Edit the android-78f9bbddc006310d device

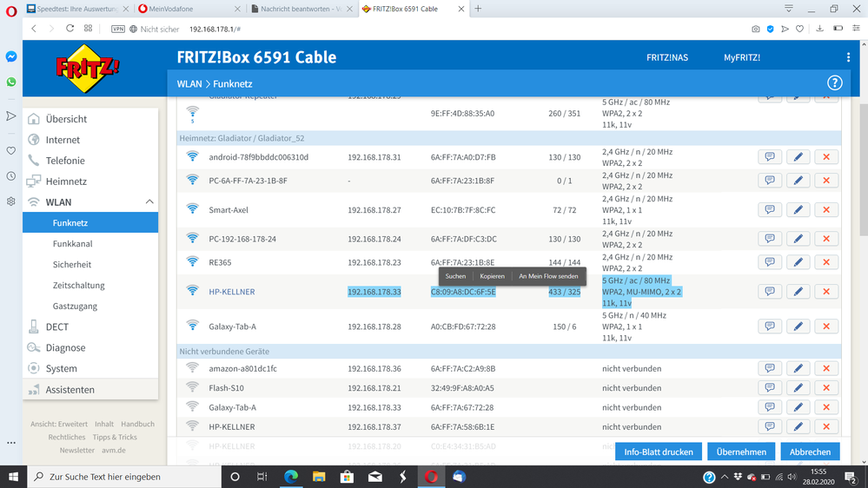[798, 157]
